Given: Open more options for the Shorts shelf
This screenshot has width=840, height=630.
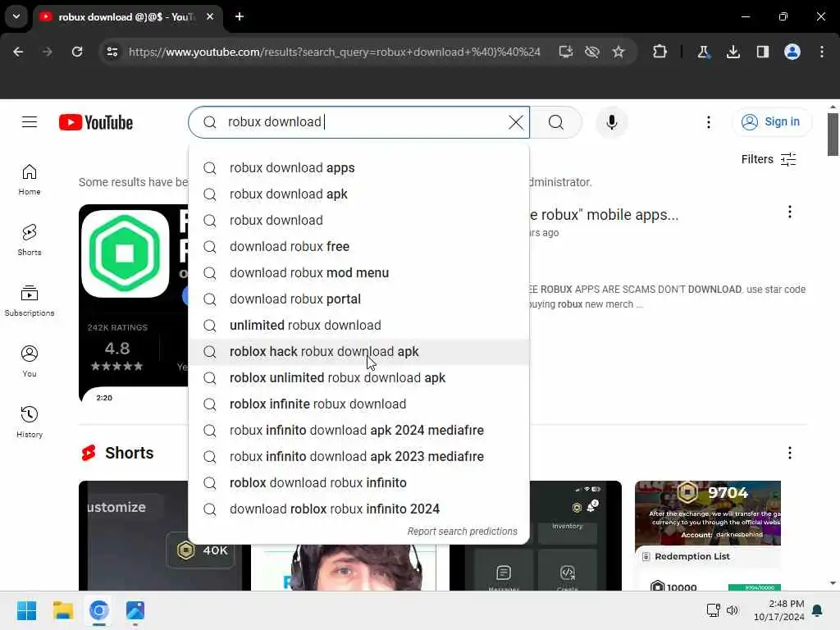Looking at the screenshot, I should (x=790, y=453).
